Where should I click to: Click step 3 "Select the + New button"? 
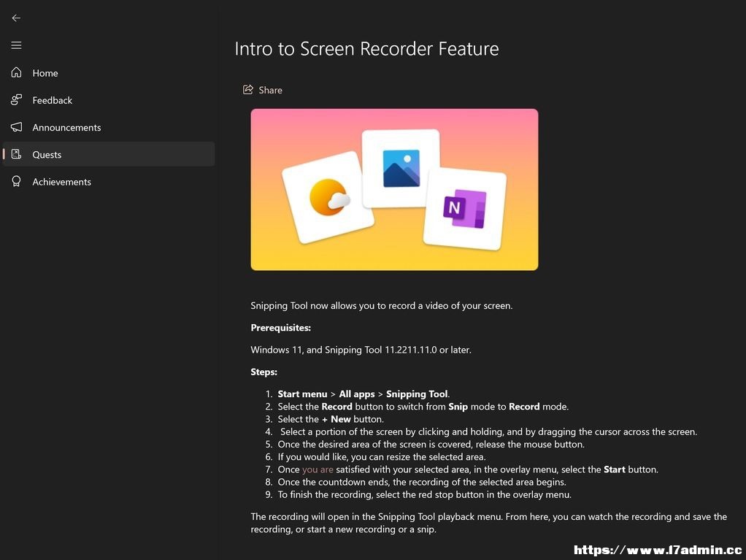[x=331, y=419]
